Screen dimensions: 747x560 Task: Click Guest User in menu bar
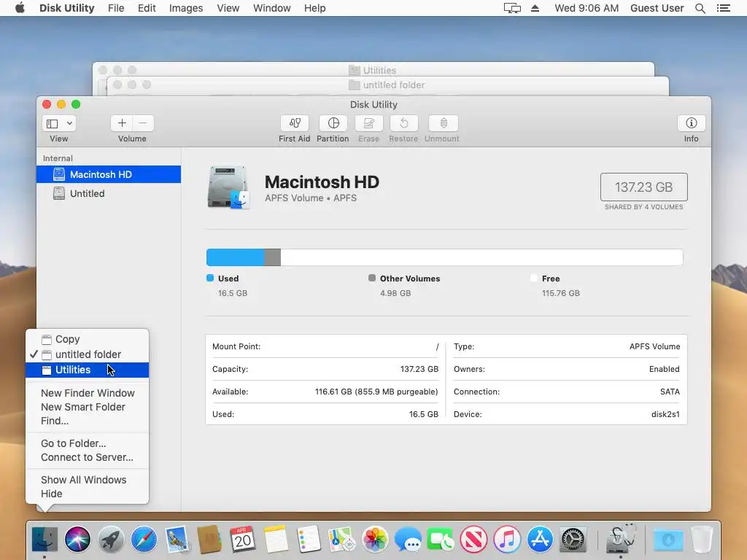[657, 8]
